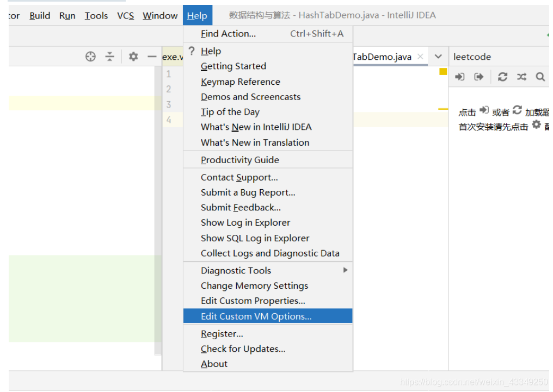
Task: Select Find Action... menu entry
Action: (268, 34)
